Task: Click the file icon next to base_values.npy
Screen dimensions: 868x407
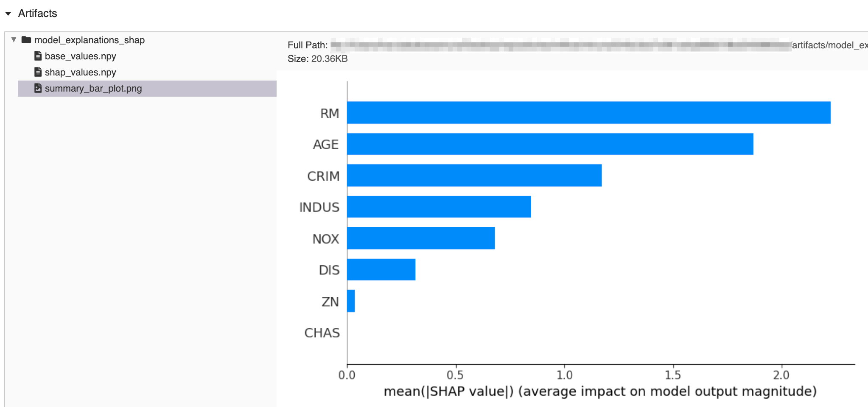Action: pyautogui.click(x=37, y=56)
